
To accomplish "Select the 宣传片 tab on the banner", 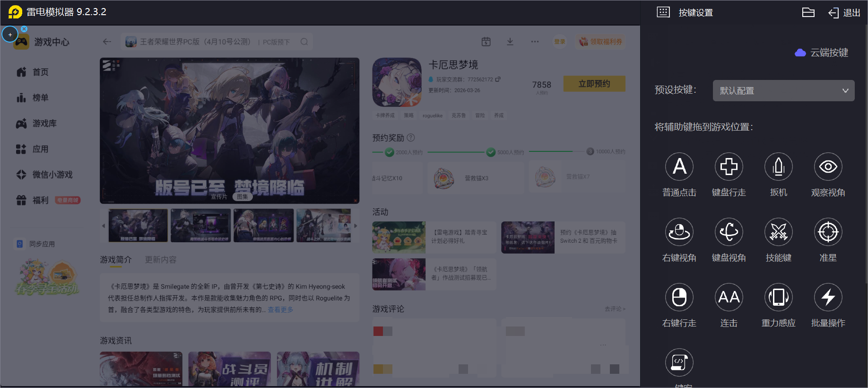I will 219,196.
